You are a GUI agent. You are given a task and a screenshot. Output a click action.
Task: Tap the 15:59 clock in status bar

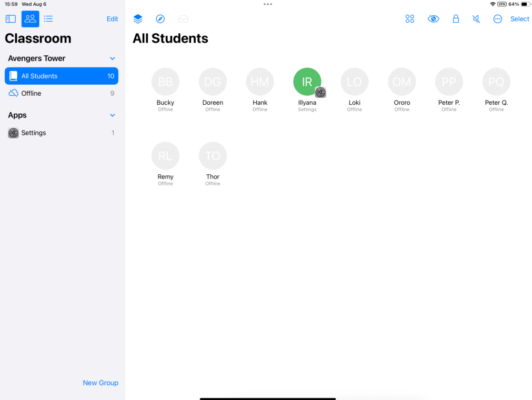[x=11, y=4]
